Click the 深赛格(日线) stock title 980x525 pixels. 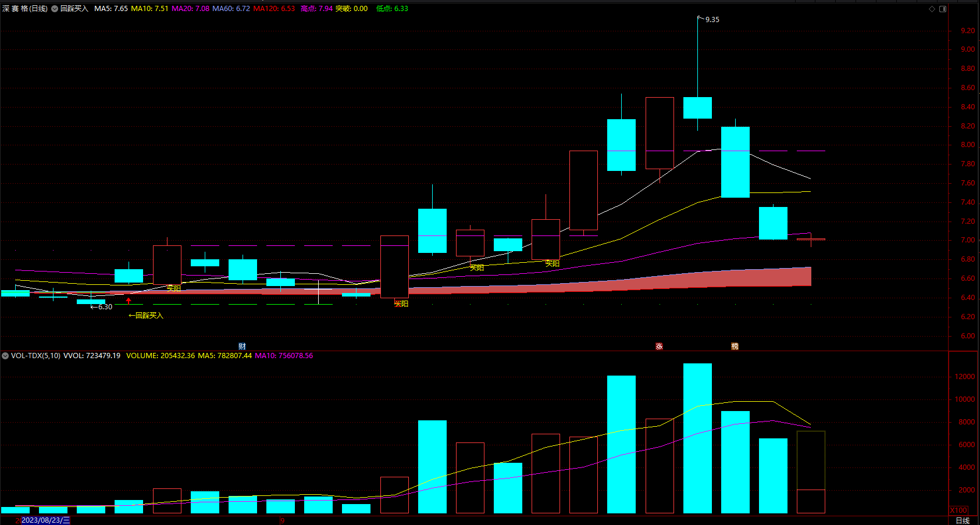click(x=25, y=9)
